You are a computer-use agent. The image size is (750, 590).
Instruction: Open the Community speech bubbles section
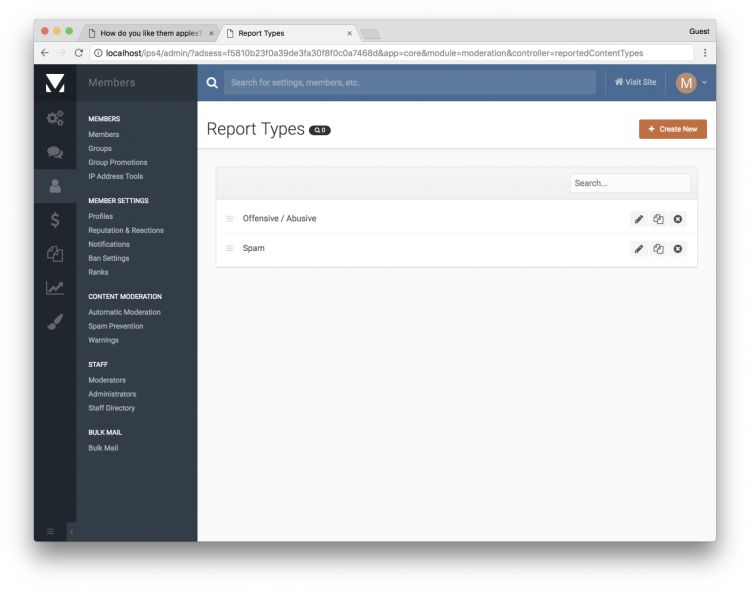tap(55, 152)
